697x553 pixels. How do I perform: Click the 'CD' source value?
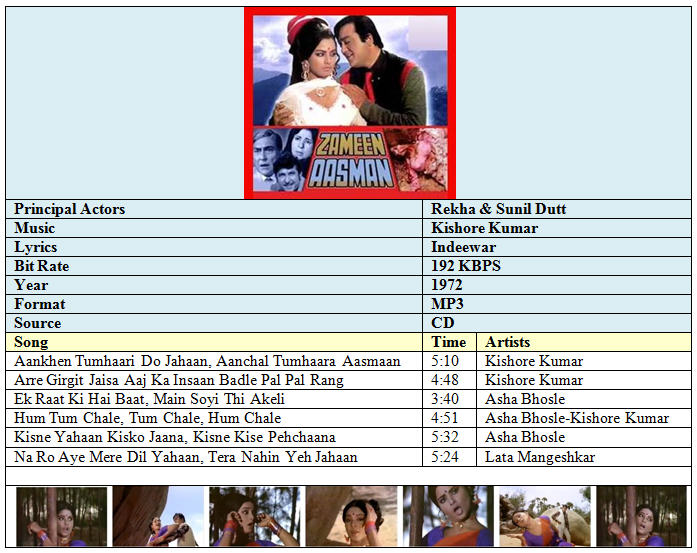(443, 323)
